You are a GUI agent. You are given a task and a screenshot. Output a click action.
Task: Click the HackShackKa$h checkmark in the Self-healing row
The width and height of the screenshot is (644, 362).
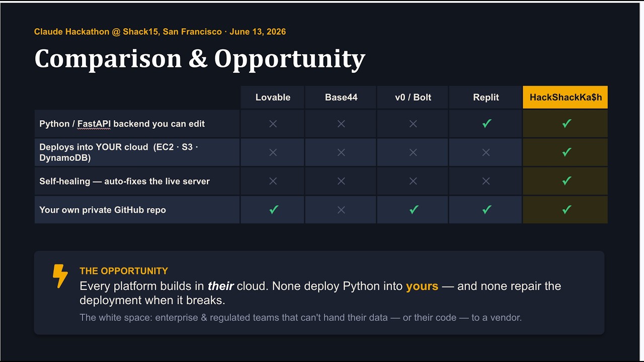point(567,180)
